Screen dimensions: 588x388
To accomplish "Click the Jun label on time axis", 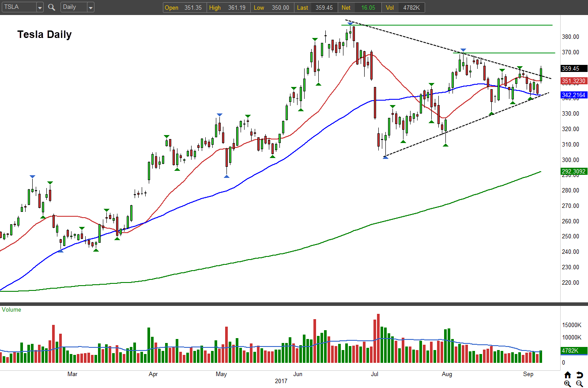I will tap(298, 374).
